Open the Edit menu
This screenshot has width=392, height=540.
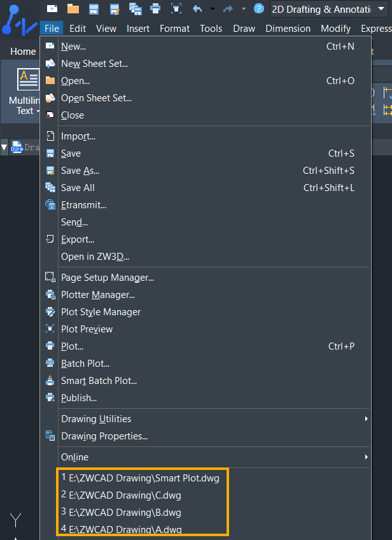point(78,28)
